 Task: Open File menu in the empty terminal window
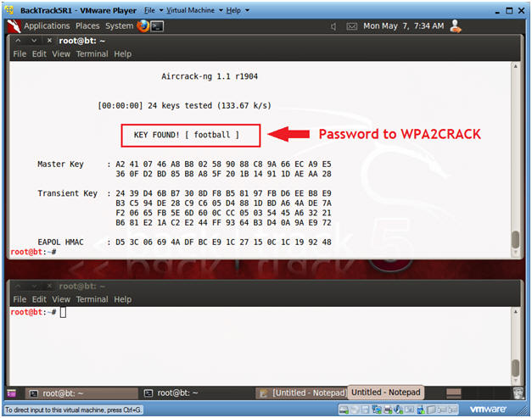click(x=20, y=299)
